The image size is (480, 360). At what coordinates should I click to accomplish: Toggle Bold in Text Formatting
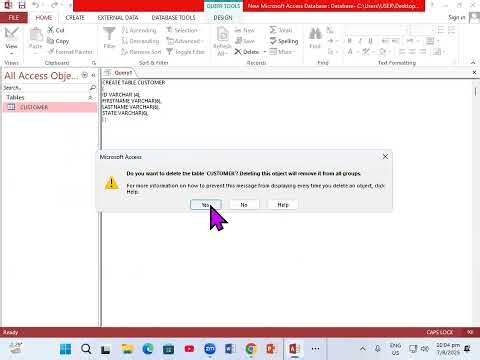(x=349, y=41)
